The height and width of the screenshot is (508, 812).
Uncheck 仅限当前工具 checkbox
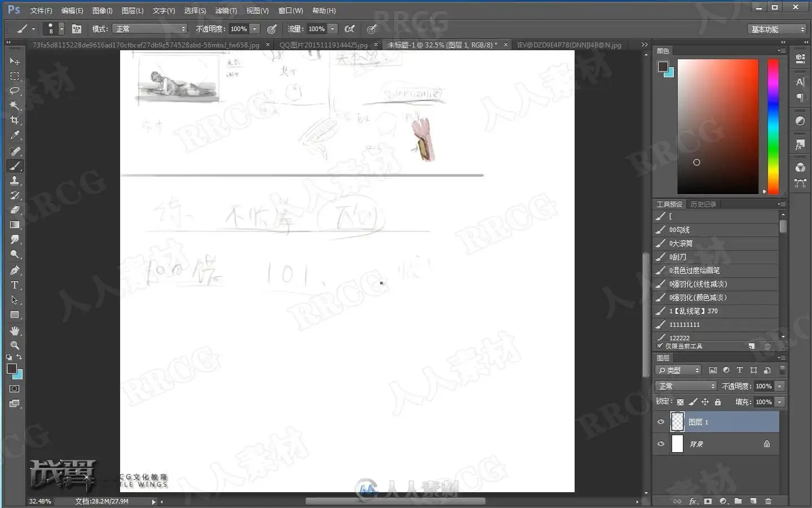660,346
